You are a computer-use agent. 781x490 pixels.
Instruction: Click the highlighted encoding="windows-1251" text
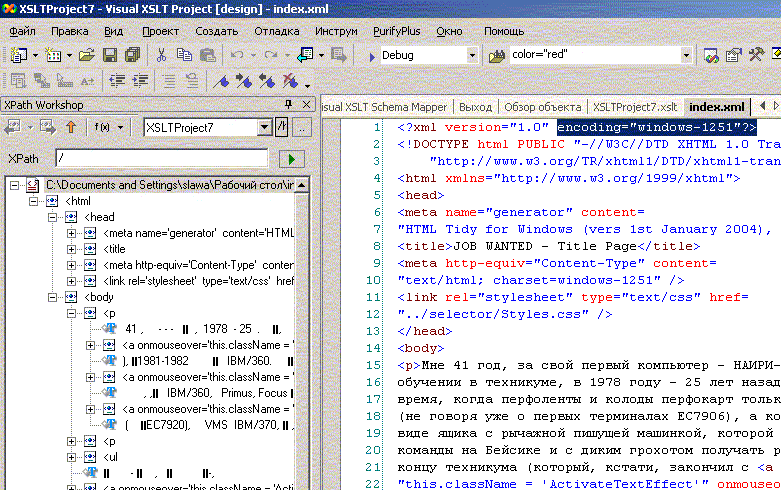pyautogui.click(x=656, y=127)
